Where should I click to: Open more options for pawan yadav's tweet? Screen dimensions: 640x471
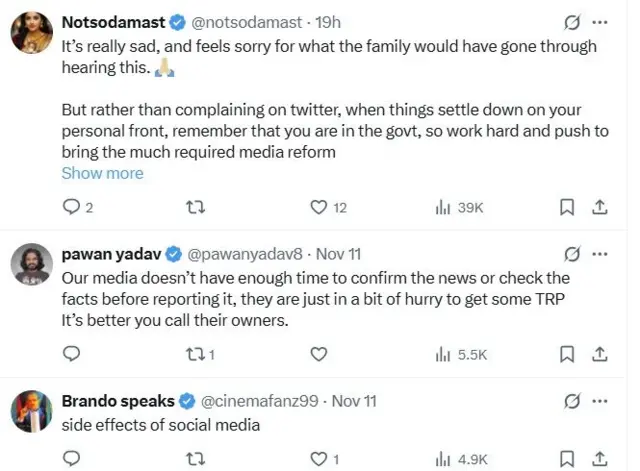[x=600, y=255]
